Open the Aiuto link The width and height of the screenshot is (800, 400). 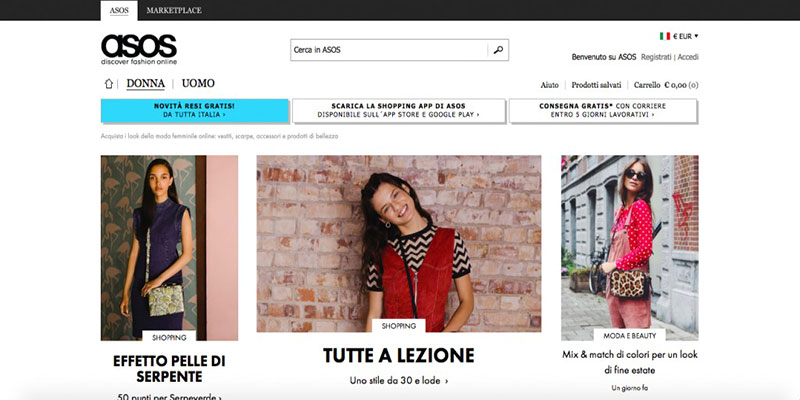549,85
